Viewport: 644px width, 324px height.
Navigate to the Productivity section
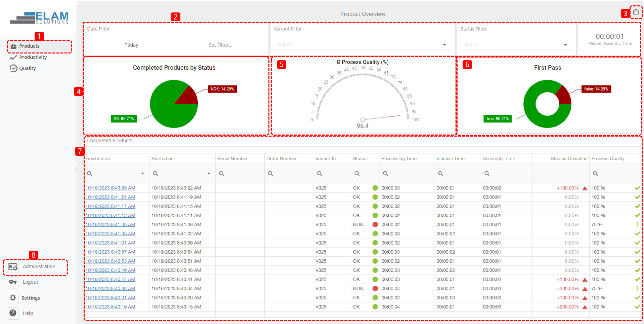coord(32,57)
